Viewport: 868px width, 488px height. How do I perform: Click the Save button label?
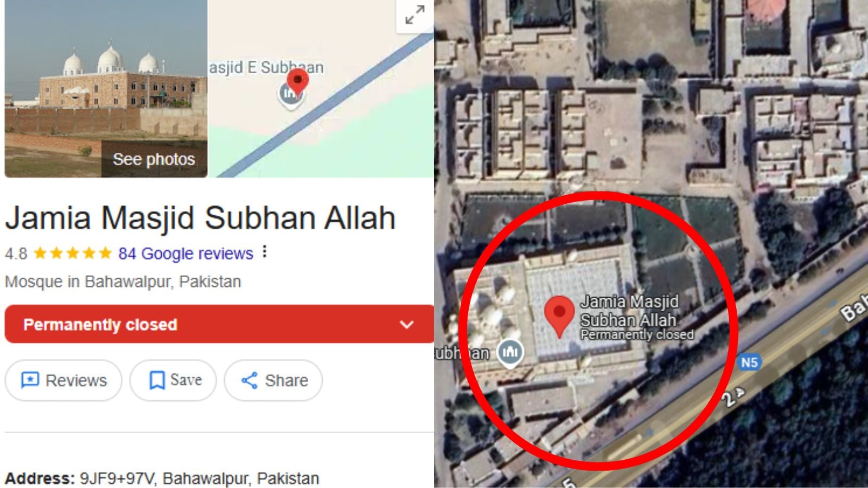coord(186,380)
